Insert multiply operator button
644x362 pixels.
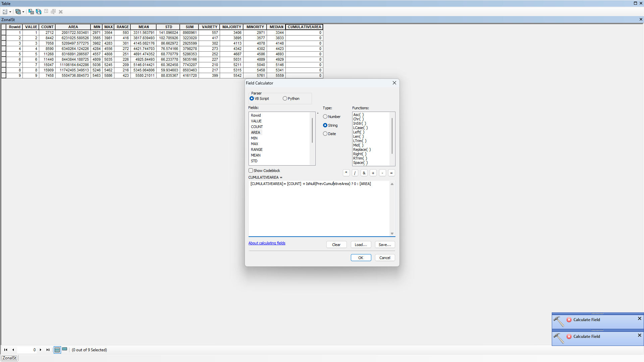point(346,173)
